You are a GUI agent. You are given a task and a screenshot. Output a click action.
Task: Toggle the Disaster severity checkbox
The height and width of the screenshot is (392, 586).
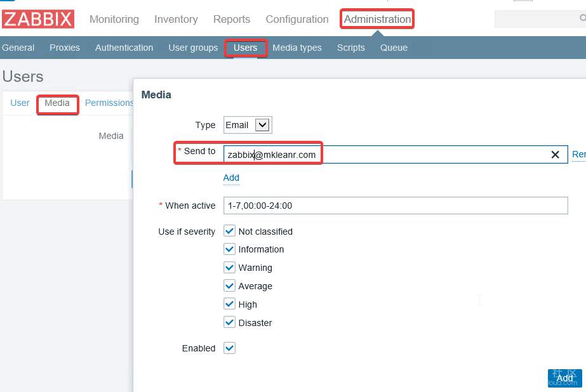[x=229, y=322]
